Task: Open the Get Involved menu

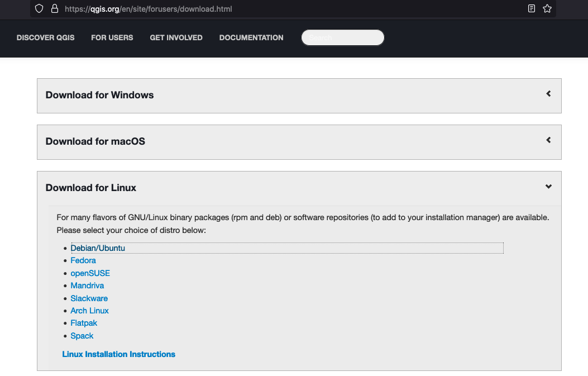Action: coord(176,37)
